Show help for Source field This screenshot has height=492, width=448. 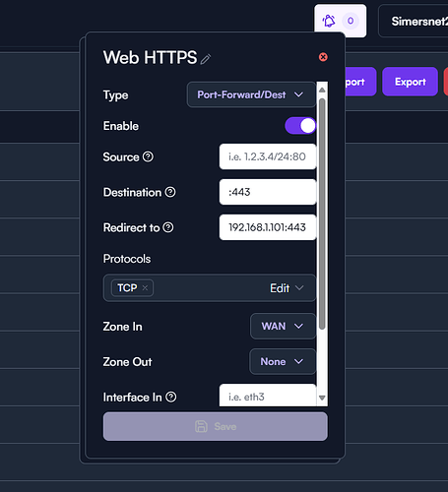pyautogui.click(x=148, y=156)
